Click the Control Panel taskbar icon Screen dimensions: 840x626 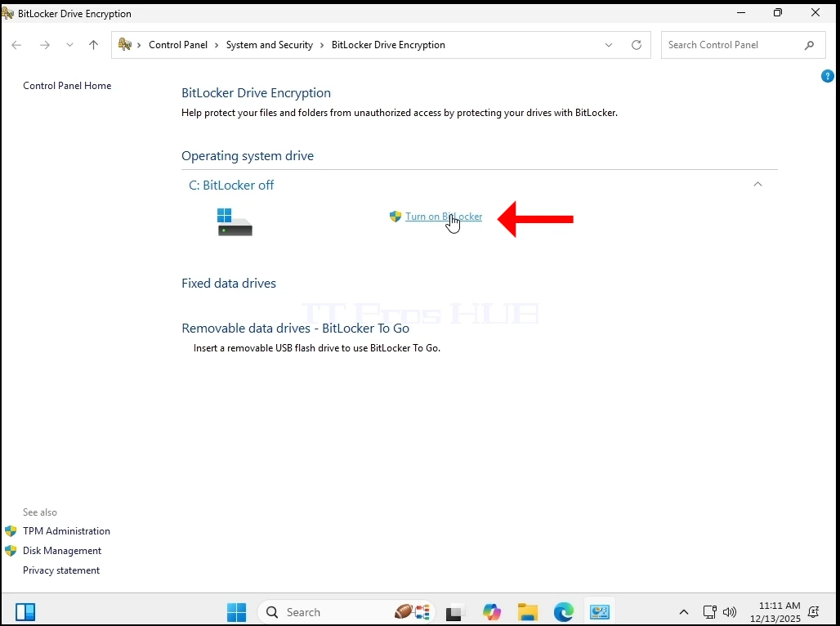[x=600, y=612]
